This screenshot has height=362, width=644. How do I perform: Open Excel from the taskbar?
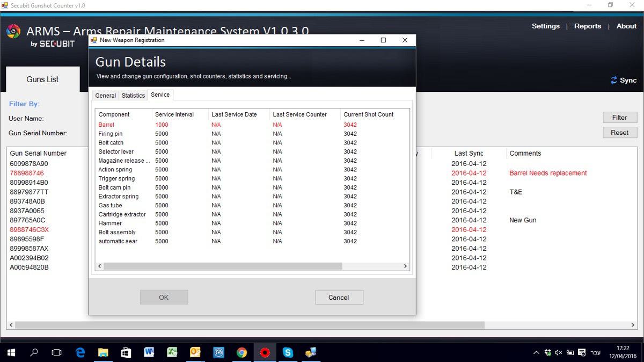pyautogui.click(x=172, y=352)
